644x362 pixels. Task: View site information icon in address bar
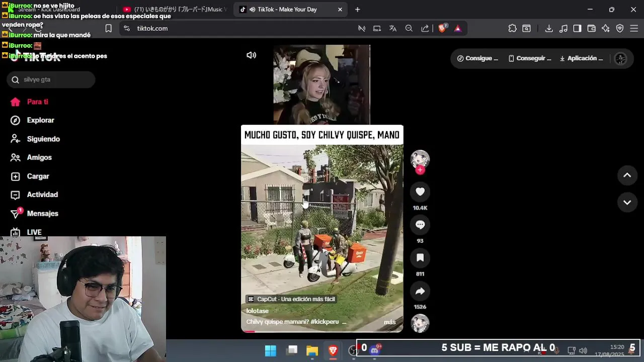pos(127,29)
